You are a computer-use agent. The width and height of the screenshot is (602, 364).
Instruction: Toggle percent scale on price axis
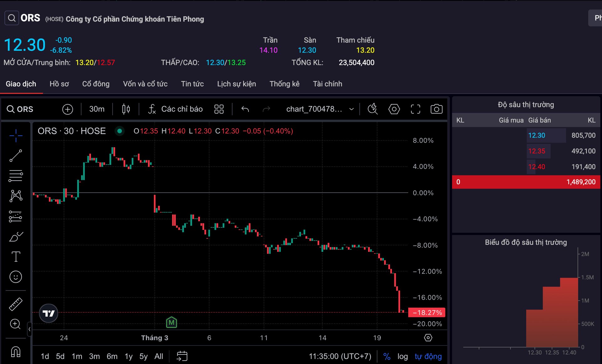click(387, 356)
